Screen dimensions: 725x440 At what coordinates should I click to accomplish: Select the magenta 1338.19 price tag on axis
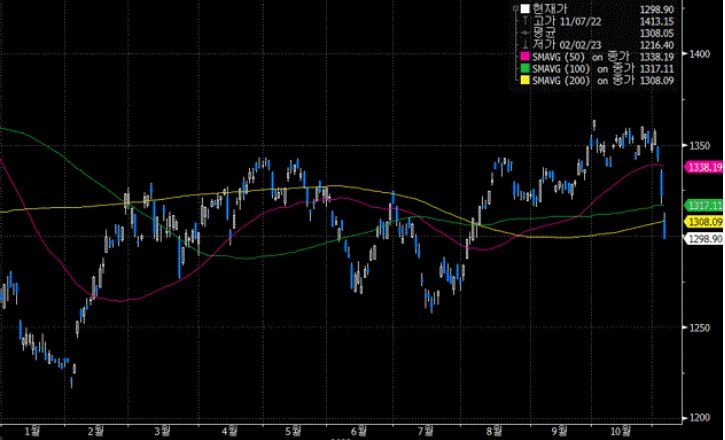click(x=702, y=168)
